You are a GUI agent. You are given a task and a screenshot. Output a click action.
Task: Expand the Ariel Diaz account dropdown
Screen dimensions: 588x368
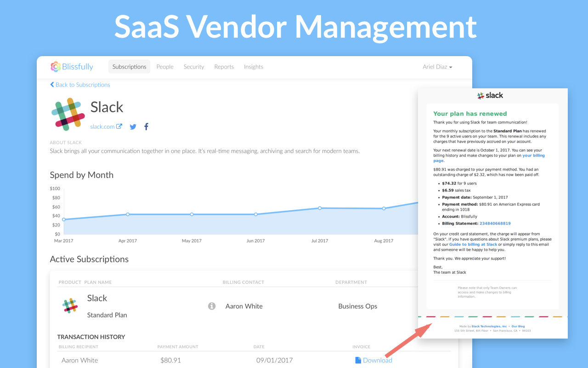click(x=437, y=67)
